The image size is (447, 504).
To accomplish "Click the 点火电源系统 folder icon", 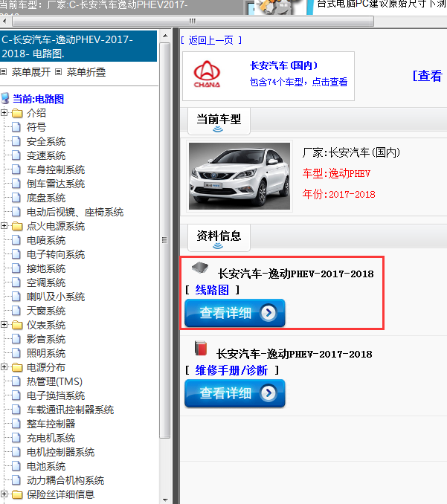I will click(17, 226).
